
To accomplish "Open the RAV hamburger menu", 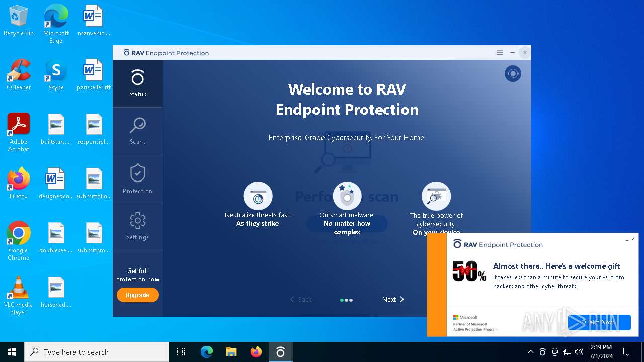I will click(500, 53).
